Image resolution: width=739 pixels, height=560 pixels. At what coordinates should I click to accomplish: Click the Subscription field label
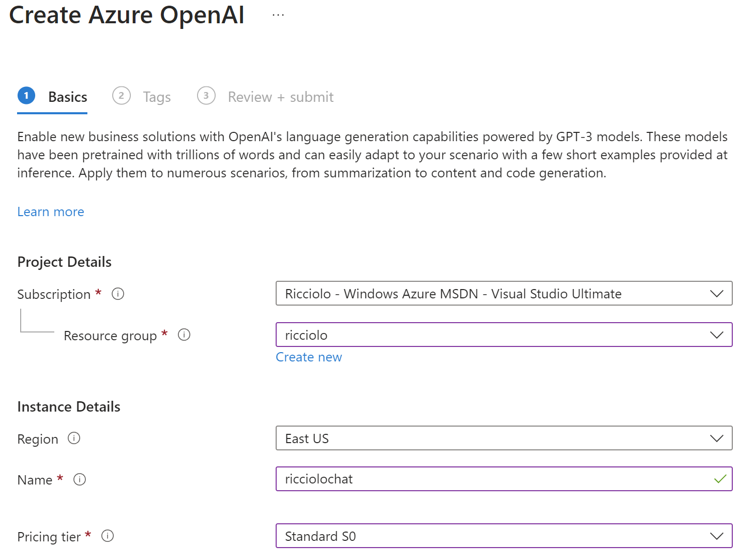point(54,294)
